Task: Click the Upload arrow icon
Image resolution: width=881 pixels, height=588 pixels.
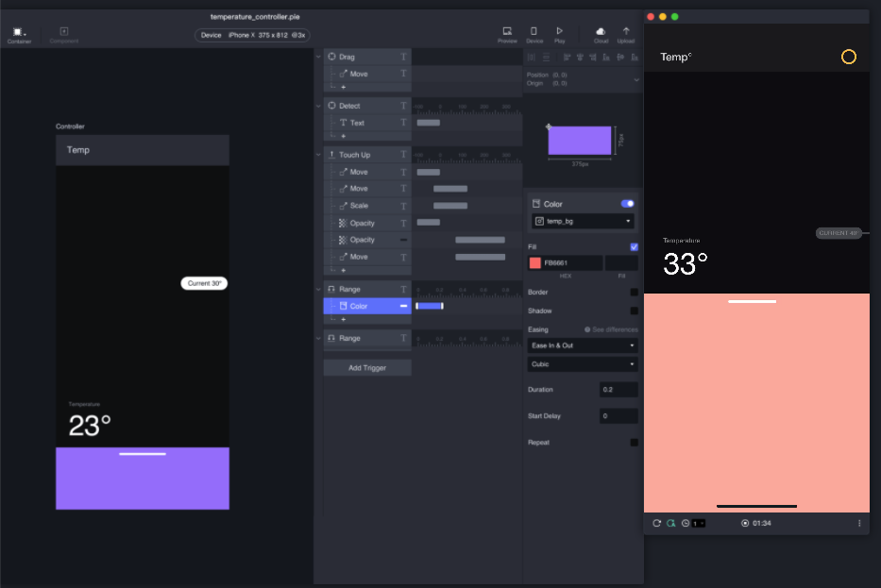Action: pyautogui.click(x=625, y=31)
